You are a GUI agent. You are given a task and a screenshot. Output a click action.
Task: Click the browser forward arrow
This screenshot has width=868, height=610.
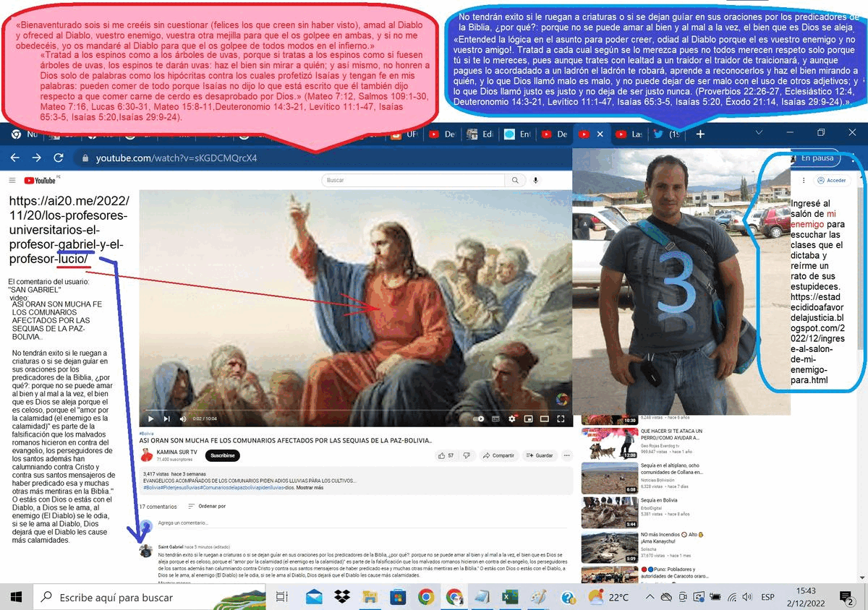point(36,158)
